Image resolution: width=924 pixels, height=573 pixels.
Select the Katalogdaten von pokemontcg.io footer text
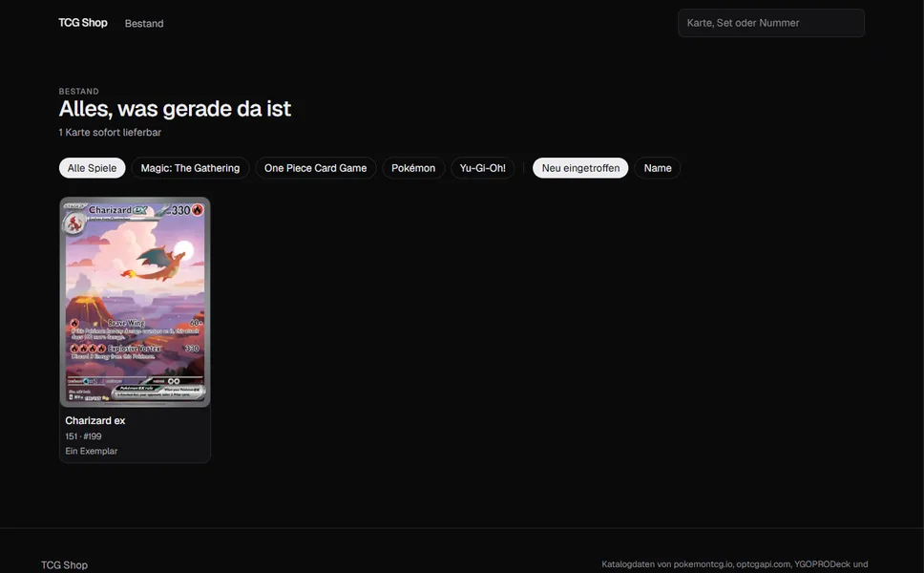pyautogui.click(x=735, y=564)
